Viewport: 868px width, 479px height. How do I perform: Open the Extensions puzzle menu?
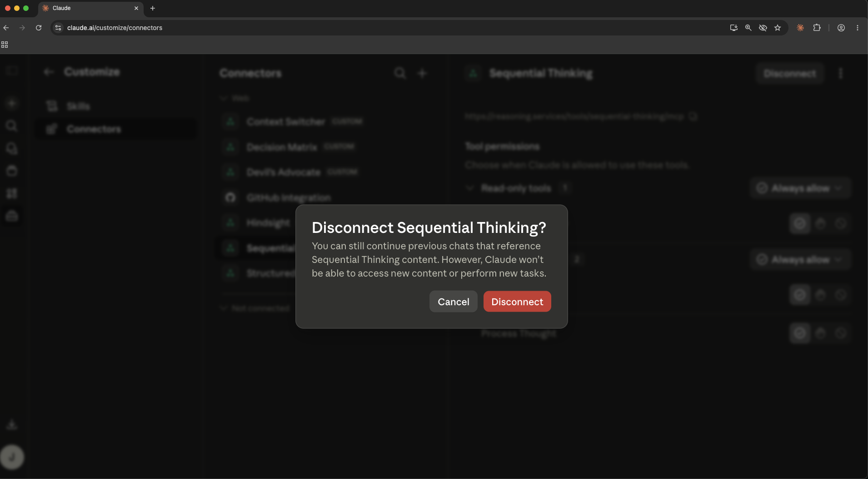[x=817, y=28]
